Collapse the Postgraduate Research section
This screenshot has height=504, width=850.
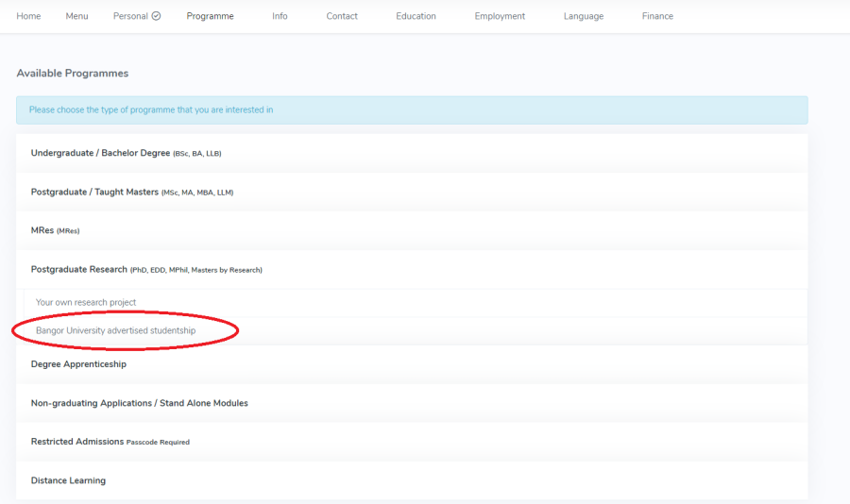(412, 269)
